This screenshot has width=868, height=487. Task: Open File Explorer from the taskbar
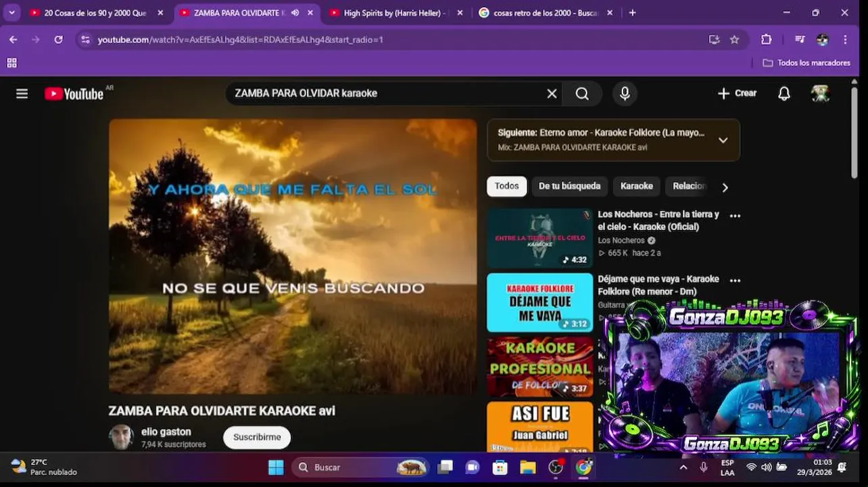527,467
